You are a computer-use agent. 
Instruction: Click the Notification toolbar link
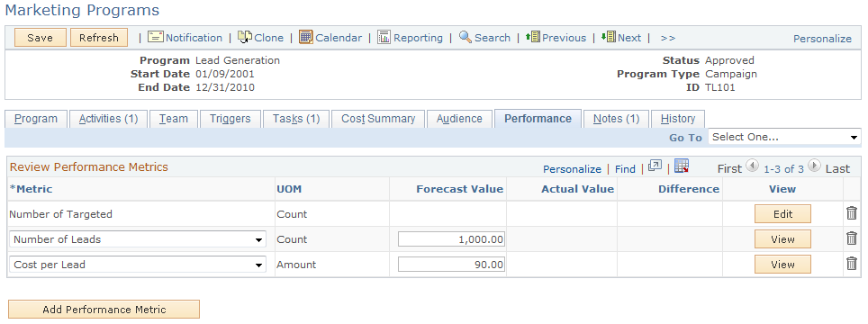(x=194, y=38)
